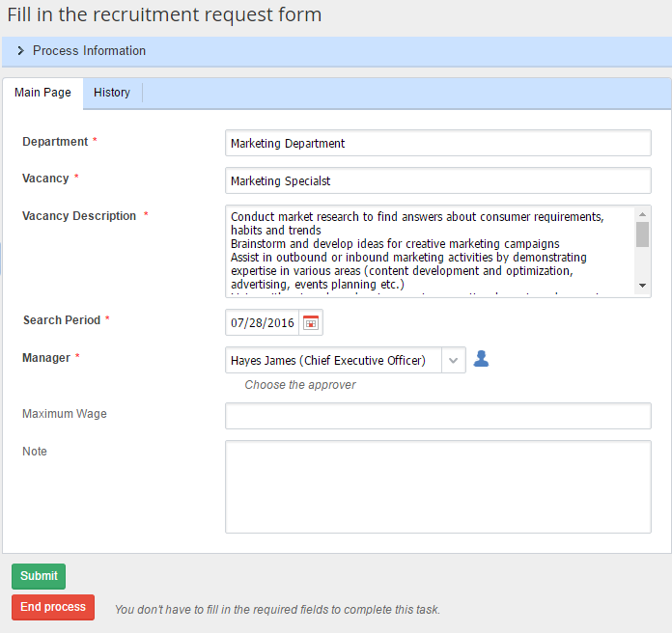Click into the Note text area
This screenshot has height=633, width=672.
coord(438,487)
